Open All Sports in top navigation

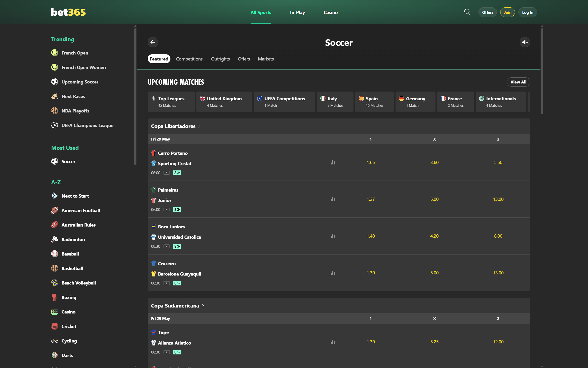[x=261, y=12]
